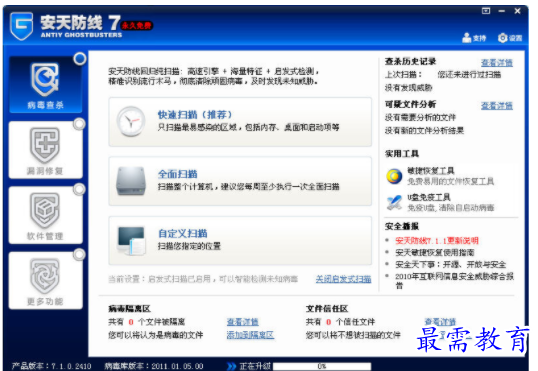This screenshot has height=371, width=538.
Task: Click the window menu button in title bar
Action: 486,11
